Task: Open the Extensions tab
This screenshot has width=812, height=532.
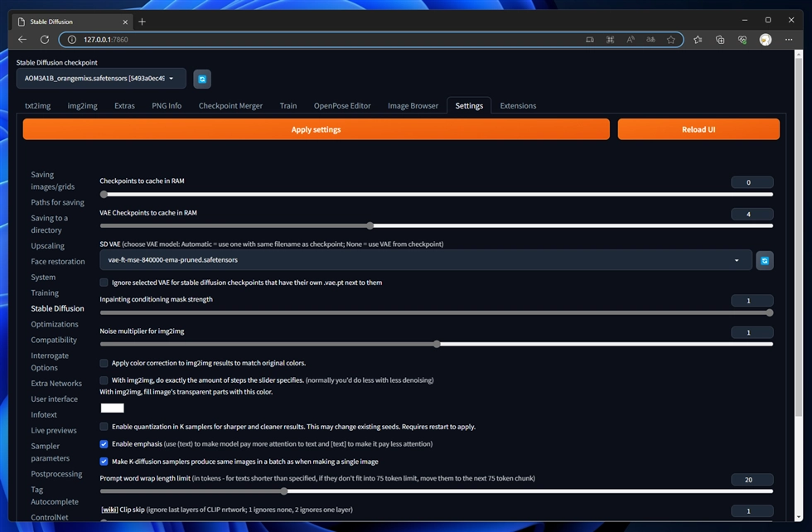Action: click(x=518, y=106)
